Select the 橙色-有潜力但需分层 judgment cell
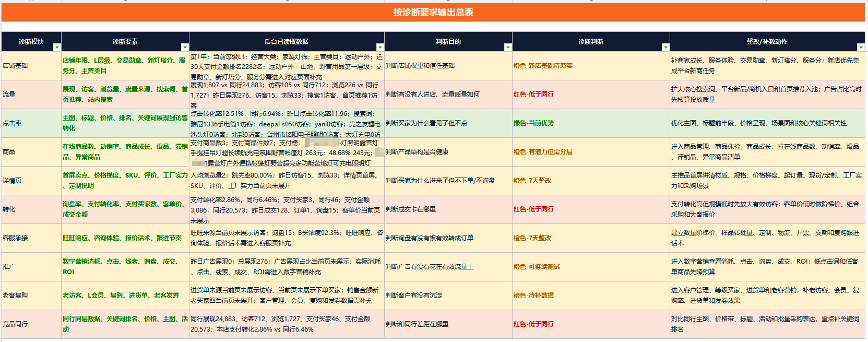This screenshot has width=868, height=342. pos(591,152)
